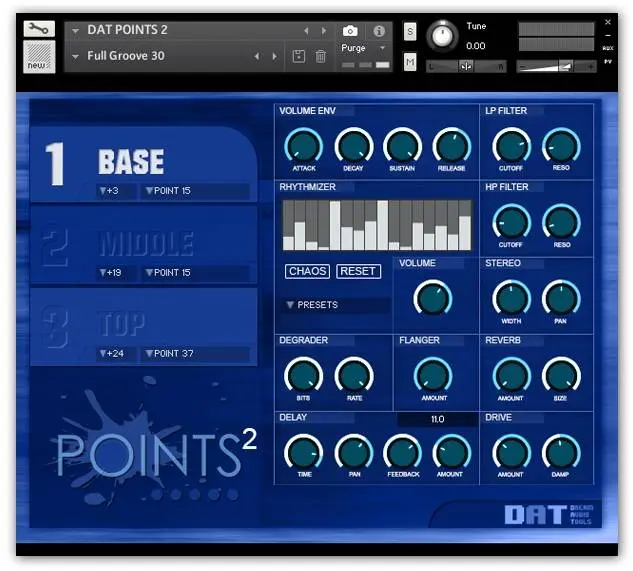Viewport: 633px width, 571px height.
Task: Go to previous instrument DAT POINTS 2
Action: (x=306, y=31)
